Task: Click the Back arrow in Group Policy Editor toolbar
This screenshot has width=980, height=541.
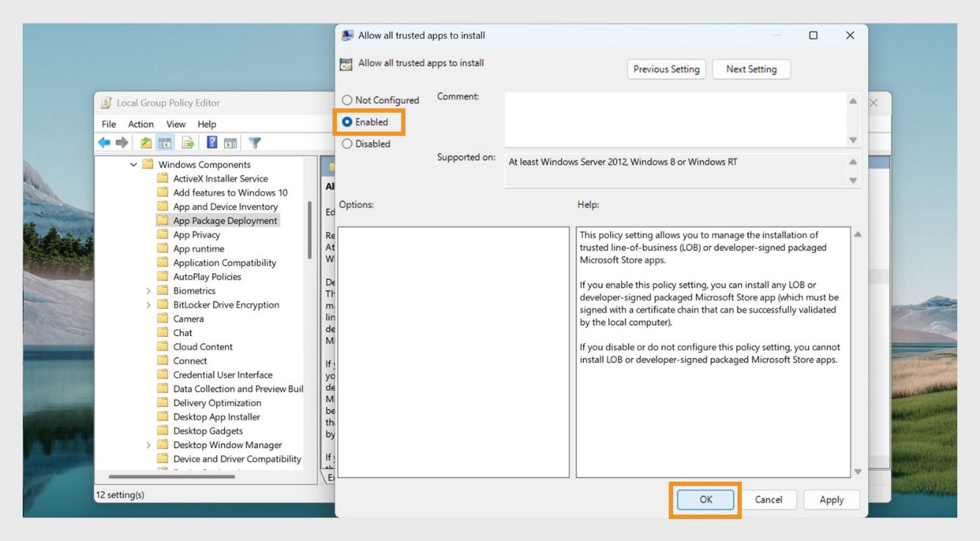Action: pos(105,143)
